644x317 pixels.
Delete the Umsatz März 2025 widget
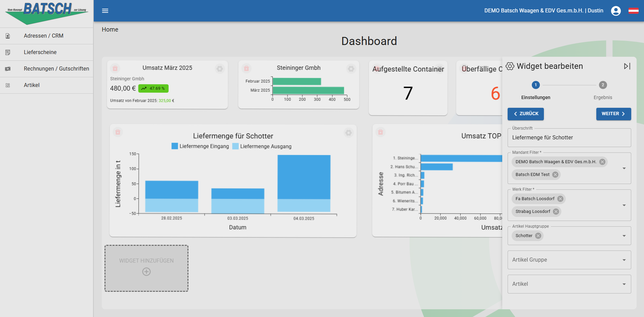click(115, 69)
